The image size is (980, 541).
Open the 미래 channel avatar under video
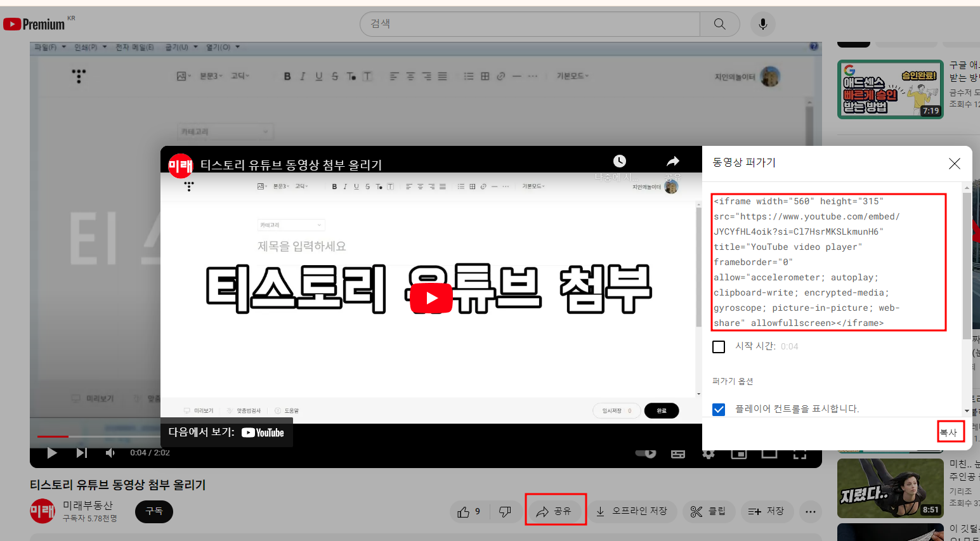pos(42,511)
